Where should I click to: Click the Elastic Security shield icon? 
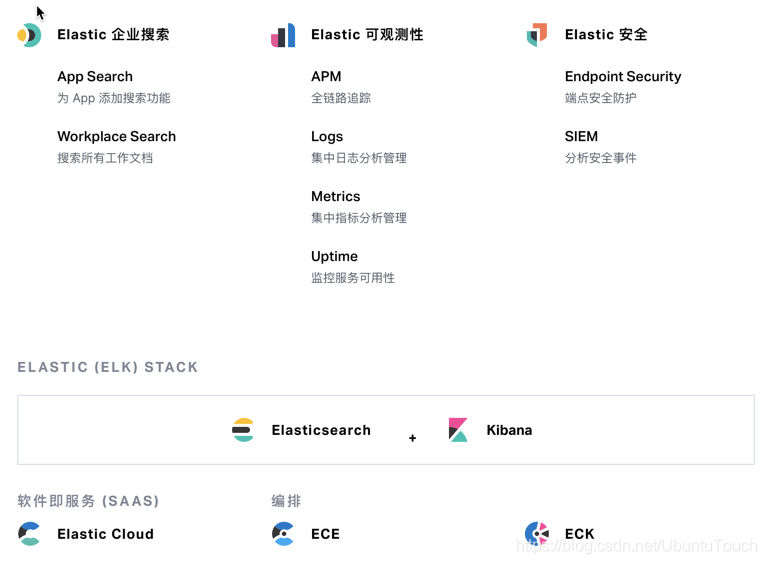coord(537,35)
